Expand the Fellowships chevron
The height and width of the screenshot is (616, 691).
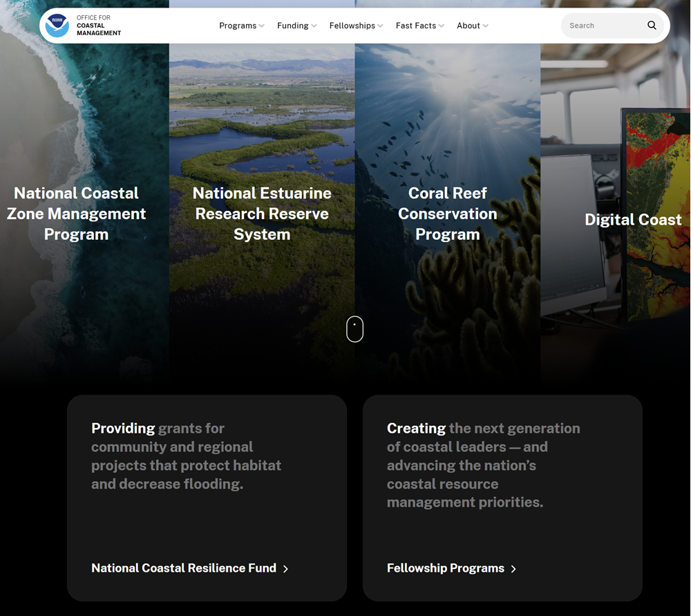380,26
